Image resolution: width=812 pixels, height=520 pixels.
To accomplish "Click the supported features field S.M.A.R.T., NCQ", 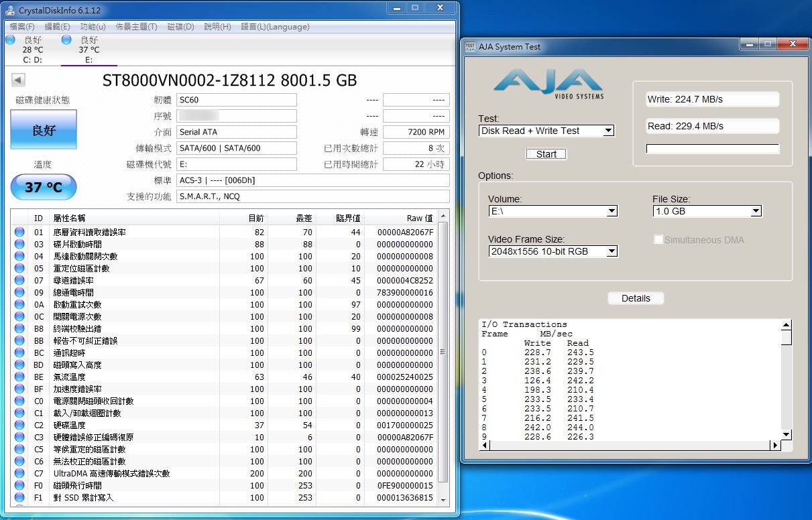I will pos(313,196).
